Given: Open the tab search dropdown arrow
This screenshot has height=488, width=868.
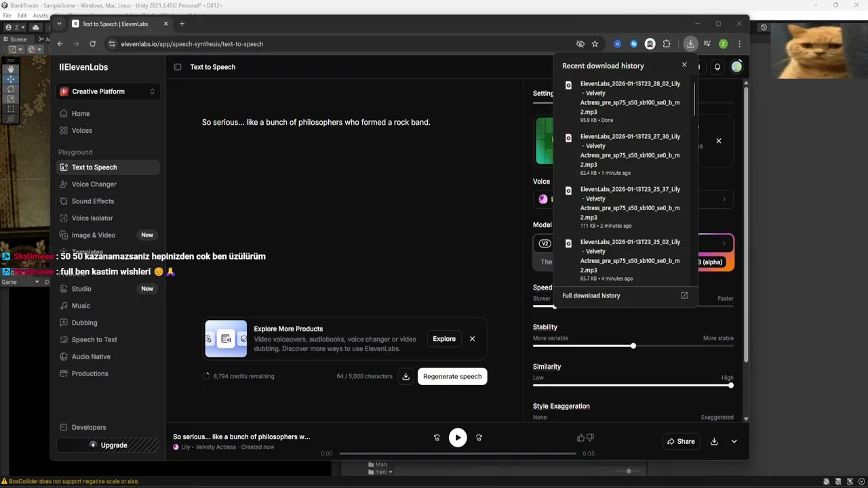Looking at the screenshot, I should click(x=59, y=24).
